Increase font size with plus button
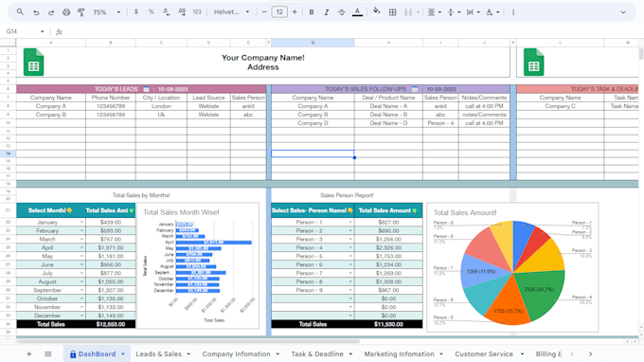The width and height of the screenshot is (644, 362). click(295, 12)
